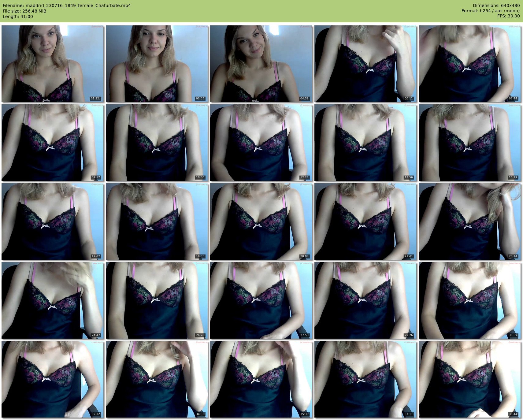The height and width of the screenshot is (420, 523).
Task: Open the thumbnail stamped 01:32
Action: [x=53, y=64]
